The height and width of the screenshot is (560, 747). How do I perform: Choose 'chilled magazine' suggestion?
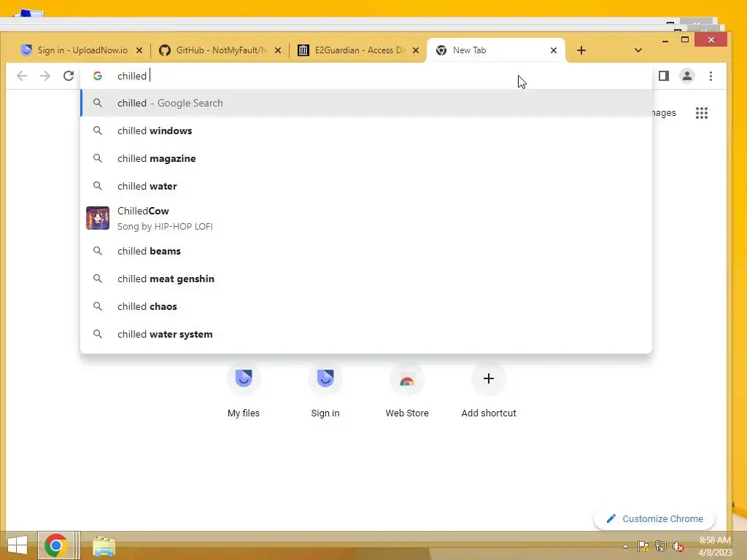[366, 158]
